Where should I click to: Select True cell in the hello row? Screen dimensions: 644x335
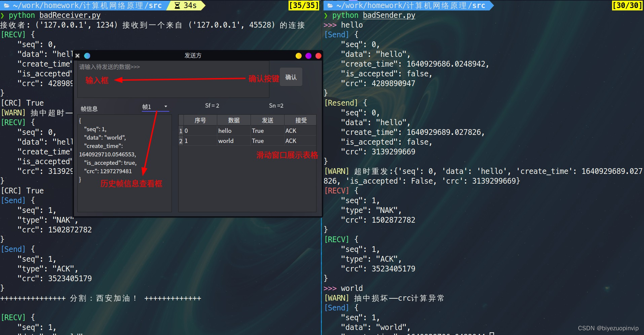(x=267, y=131)
